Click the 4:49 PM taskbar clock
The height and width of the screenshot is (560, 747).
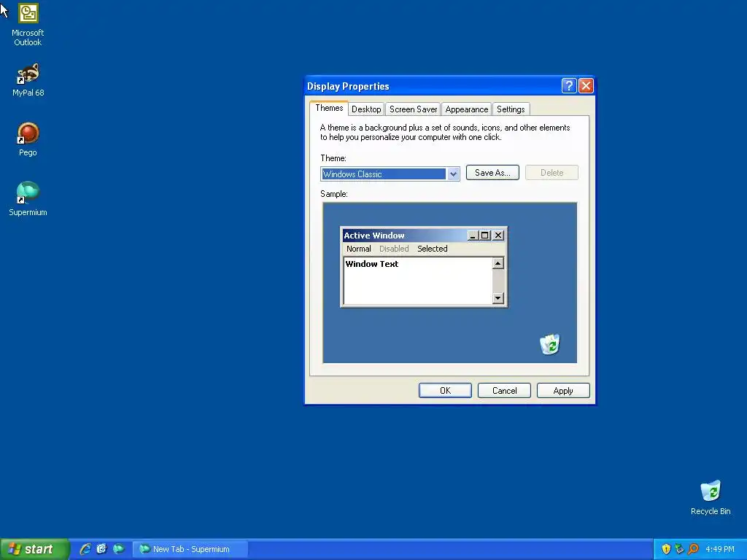click(720, 549)
